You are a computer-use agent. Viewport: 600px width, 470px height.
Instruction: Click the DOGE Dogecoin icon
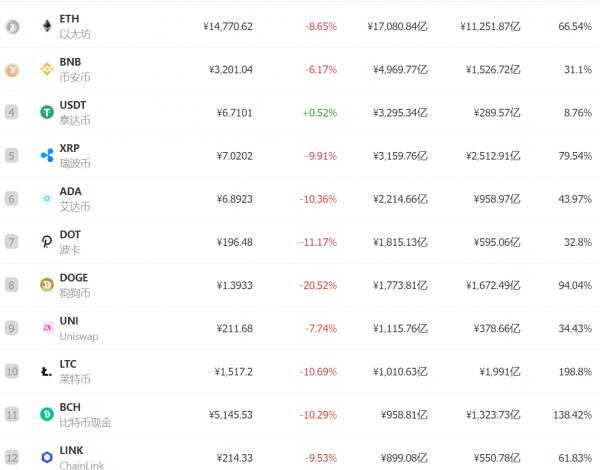coord(47,285)
